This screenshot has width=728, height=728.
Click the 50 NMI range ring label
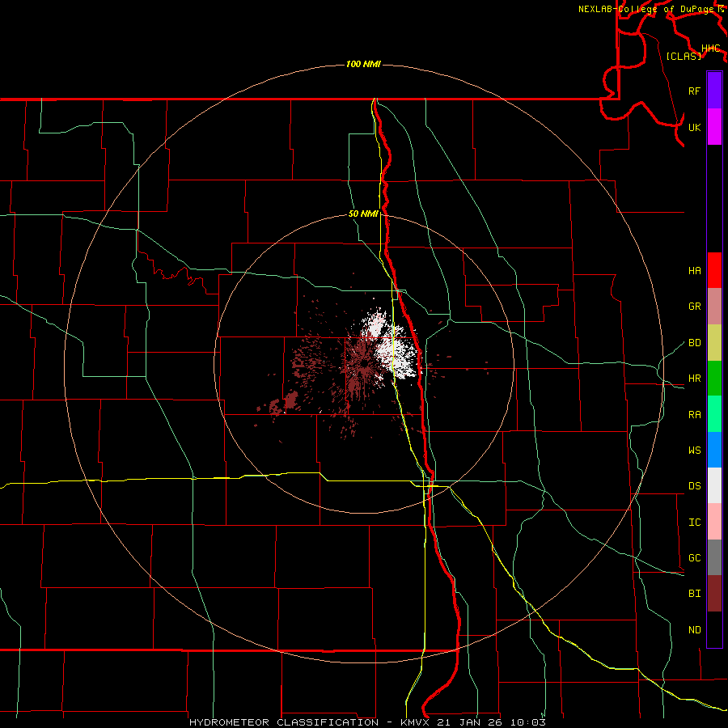[363, 214]
